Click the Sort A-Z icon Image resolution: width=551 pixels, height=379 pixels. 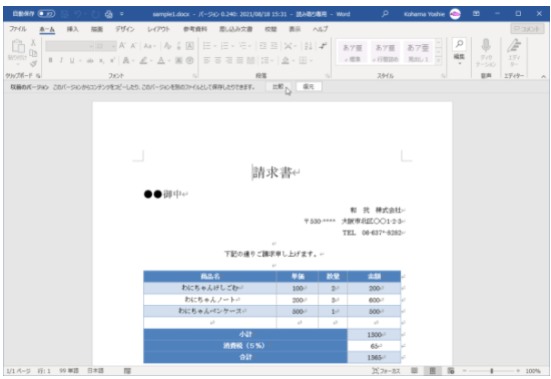coord(308,46)
